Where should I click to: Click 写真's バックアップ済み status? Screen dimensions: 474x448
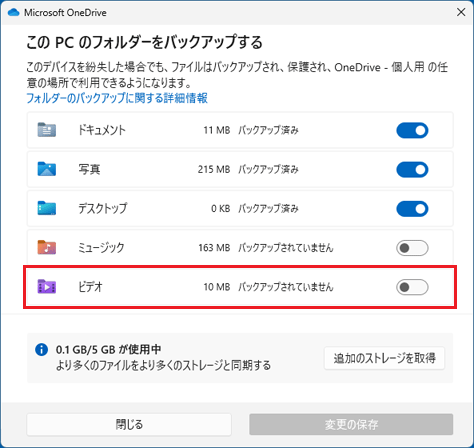tap(268, 169)
